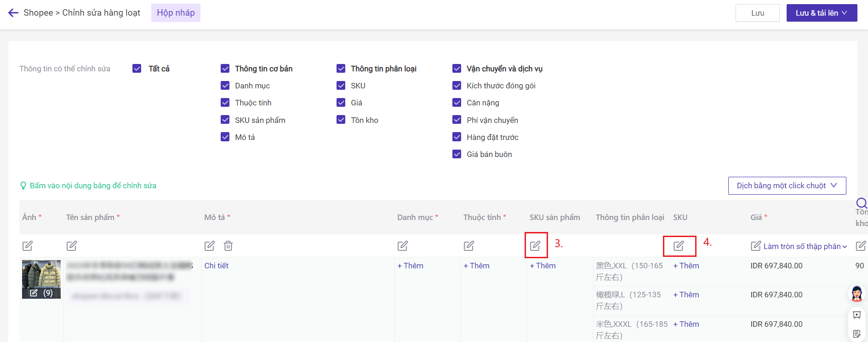The width and height of the screenshot is (868, 342).
Task: Uncheck the Tất cả checkbox
Action: (x=137, y=69)
